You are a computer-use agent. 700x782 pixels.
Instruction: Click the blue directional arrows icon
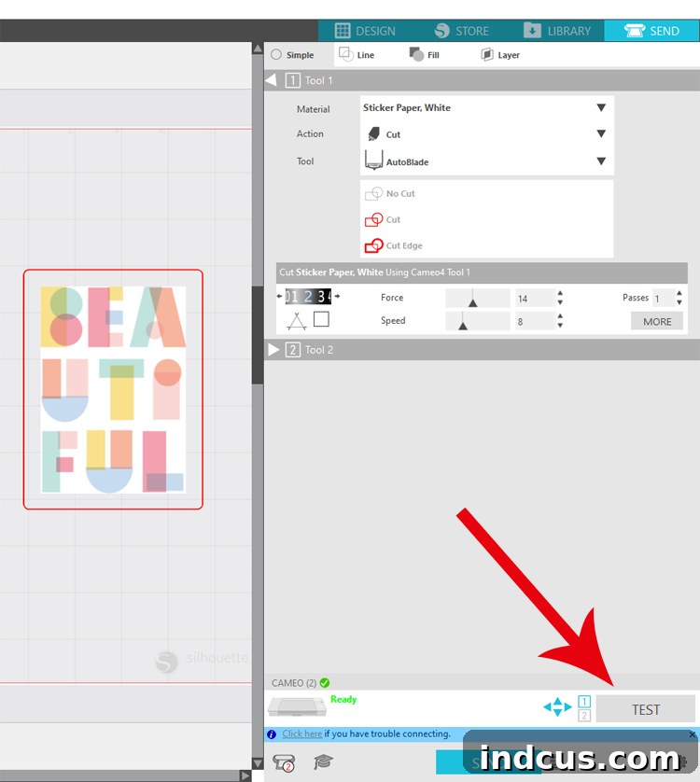557,706
